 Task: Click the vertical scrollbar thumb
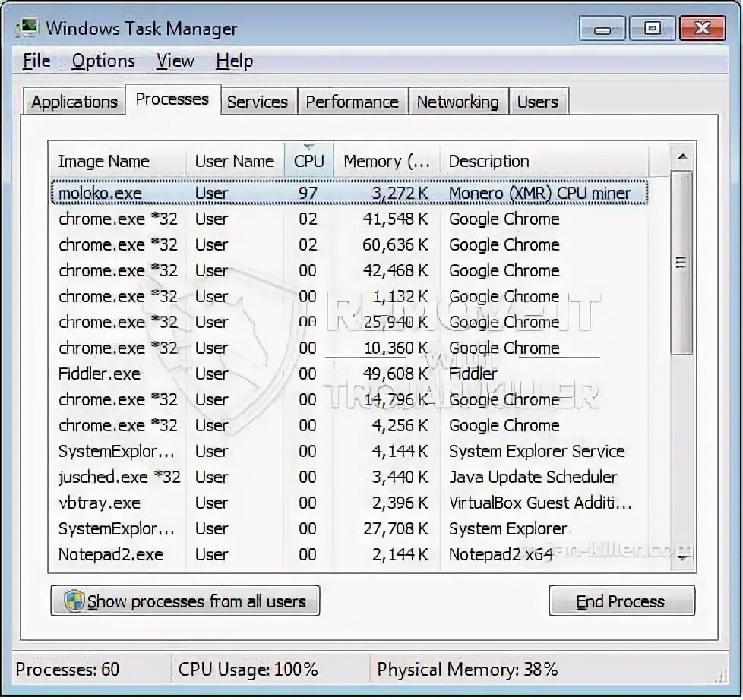[681, 263]
